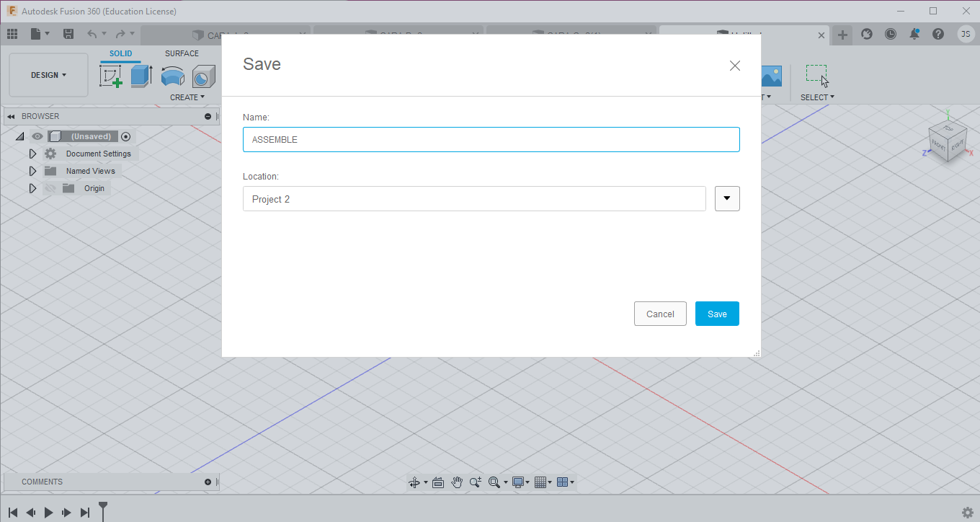Switch to first CARA document tab
The height and width of the screenshot is (522, 980).
(x=226, y=35)
